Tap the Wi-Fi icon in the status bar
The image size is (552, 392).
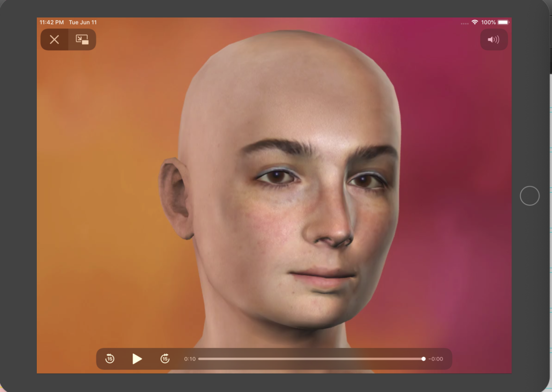coord(475,22)
